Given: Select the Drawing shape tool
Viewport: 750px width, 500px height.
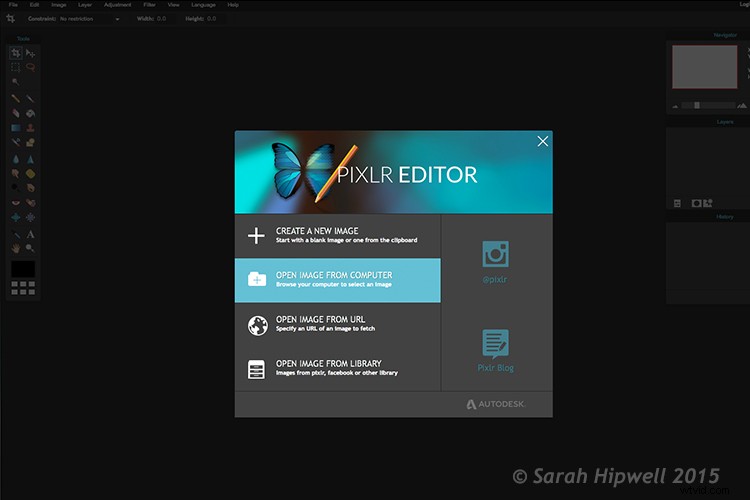Looking at the screenshot, I should pos(31,142).
